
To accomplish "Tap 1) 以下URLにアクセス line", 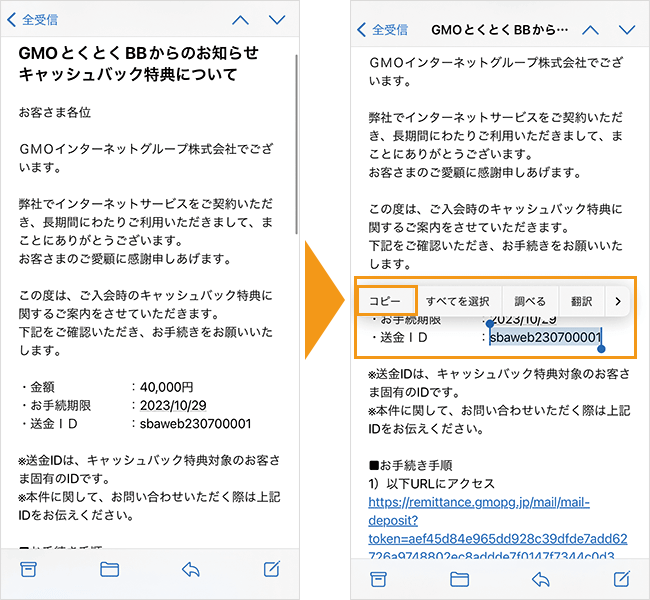I will click(432, 484).
